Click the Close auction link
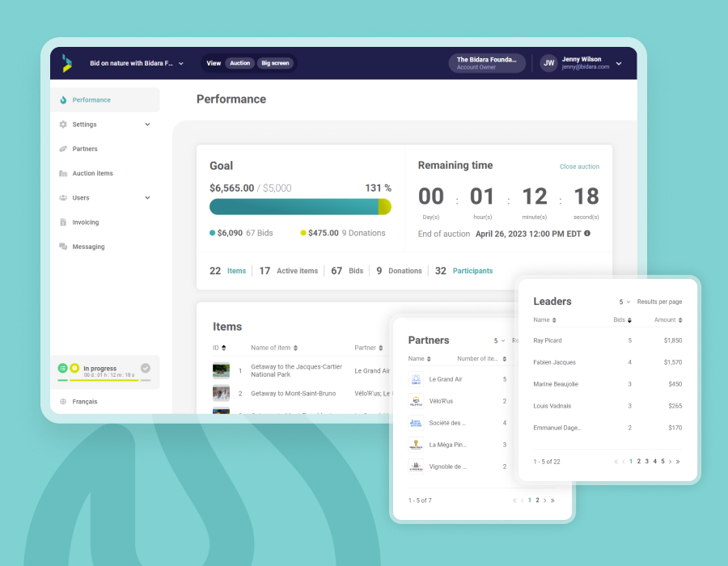The image size is (728, 566). (578, 166)
